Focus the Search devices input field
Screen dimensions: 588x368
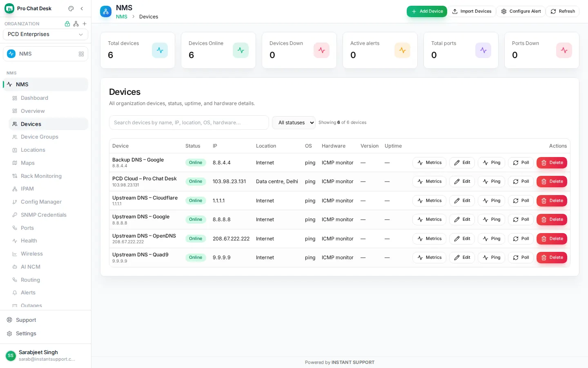coord(189,123)
